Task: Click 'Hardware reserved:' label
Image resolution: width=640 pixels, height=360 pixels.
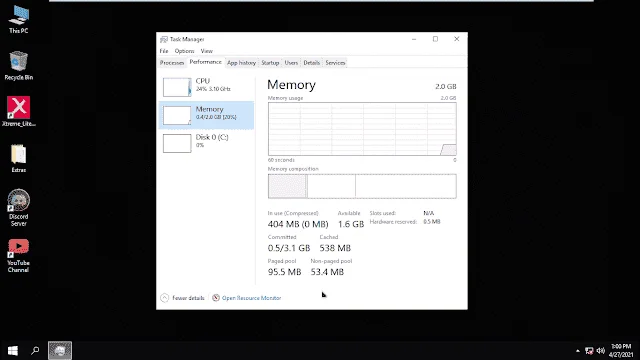Action: coord(393,222)
